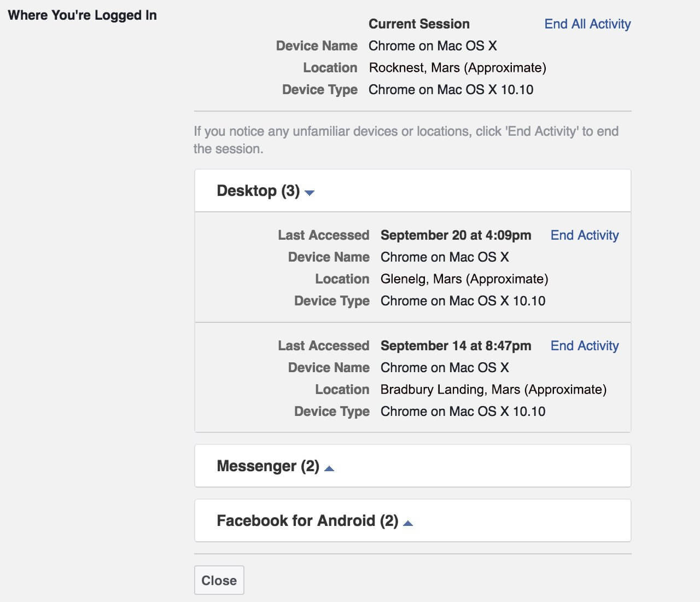
Task: Collapse Desktop section using its down arrow
Action: (x=310, y=193)
